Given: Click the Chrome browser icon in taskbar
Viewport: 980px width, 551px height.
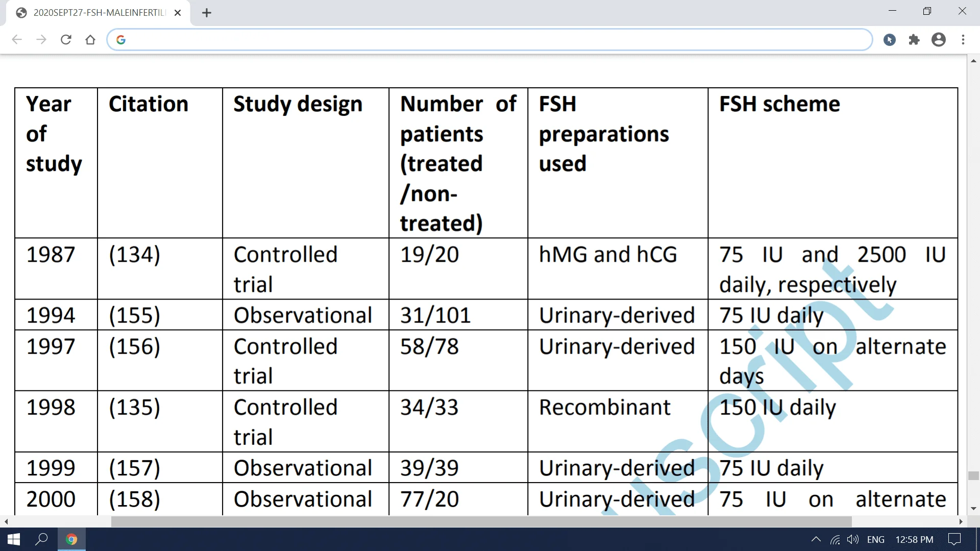Looking at the screenshot, I should [x=72, y=539].
